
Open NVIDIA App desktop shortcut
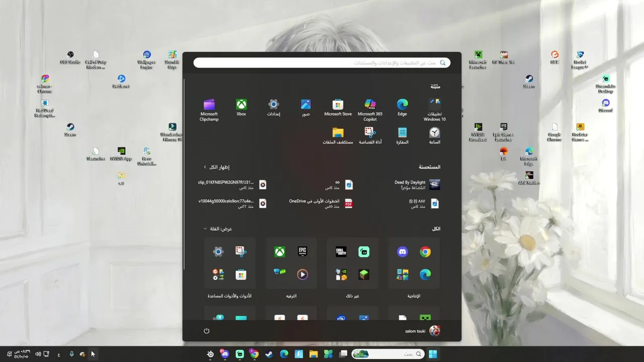pyautogui.click(x=121, y=154)
